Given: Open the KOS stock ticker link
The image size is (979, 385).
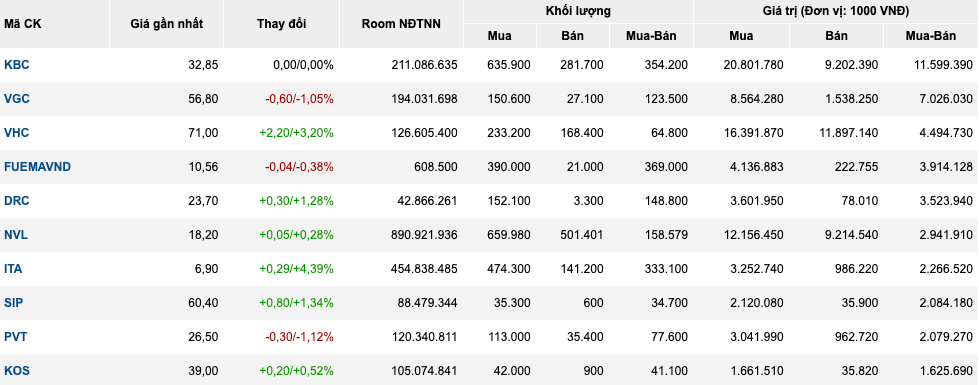Looking at the screenshot, I should 17,371.
